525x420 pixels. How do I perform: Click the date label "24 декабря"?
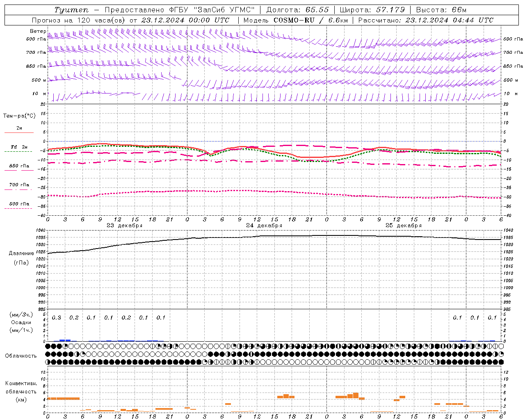pos(264,226)
